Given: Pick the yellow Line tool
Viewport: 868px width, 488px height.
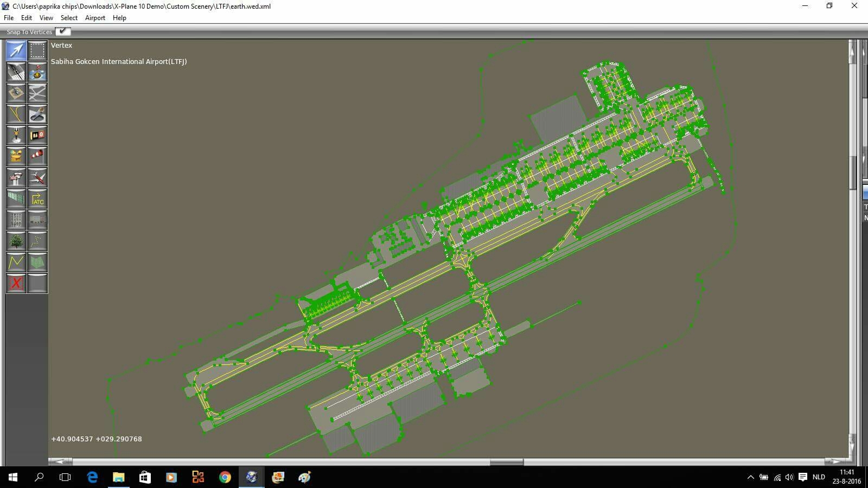Looking at the screenshot, I should pyautogui.click(x=16, y=262).
